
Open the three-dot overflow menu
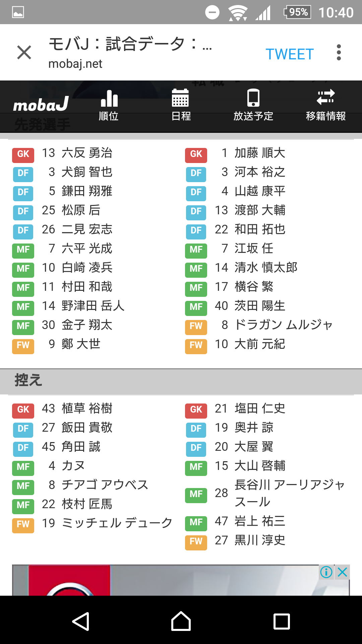339,53
